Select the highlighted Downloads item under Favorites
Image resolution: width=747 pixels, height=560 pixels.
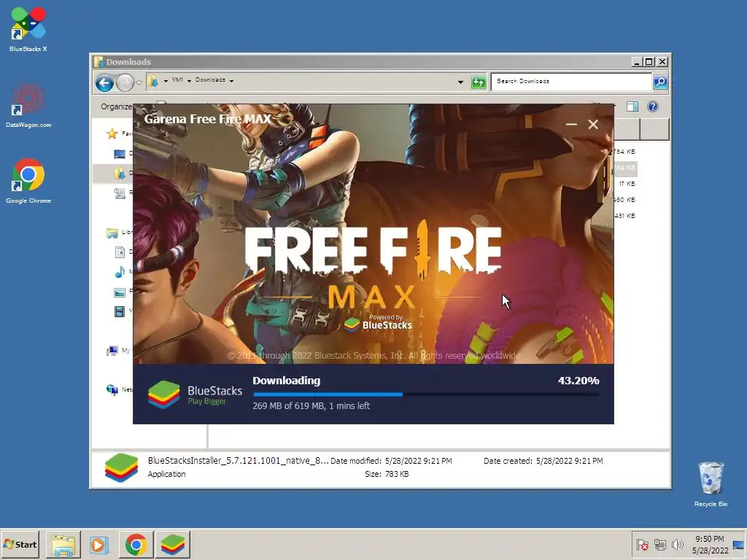(120, 173)
